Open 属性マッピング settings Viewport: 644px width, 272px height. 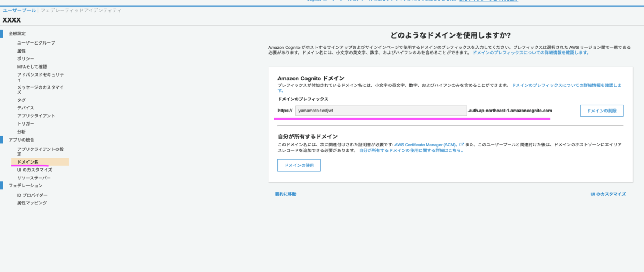tap(32, 203)
